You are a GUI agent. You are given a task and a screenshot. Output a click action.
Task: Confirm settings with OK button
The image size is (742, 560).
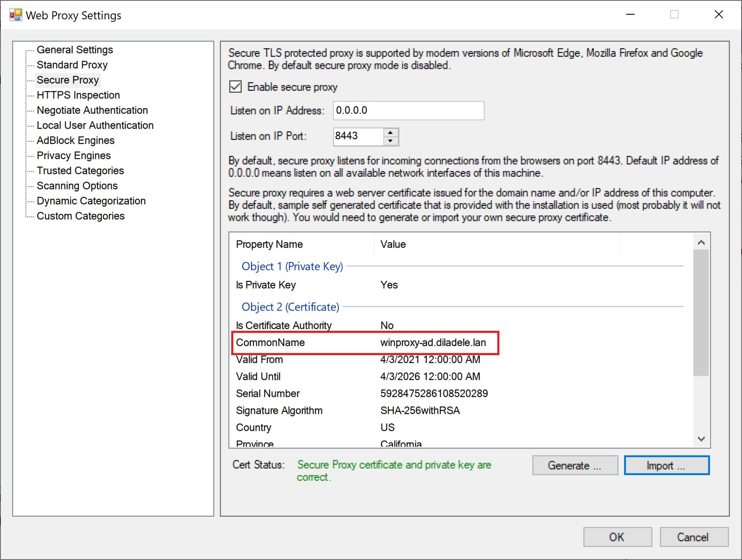617,537
